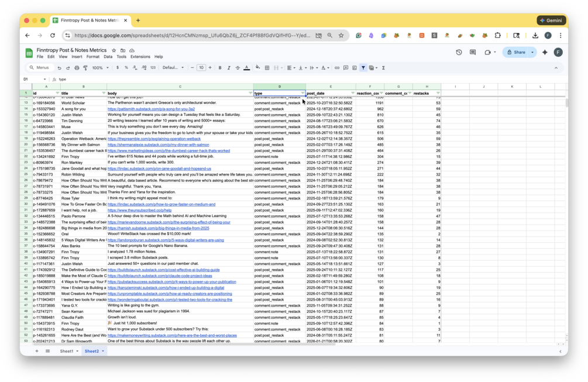Open the 100% zoom dropdown
Viewport: 588px width, 382px height.
101,68
